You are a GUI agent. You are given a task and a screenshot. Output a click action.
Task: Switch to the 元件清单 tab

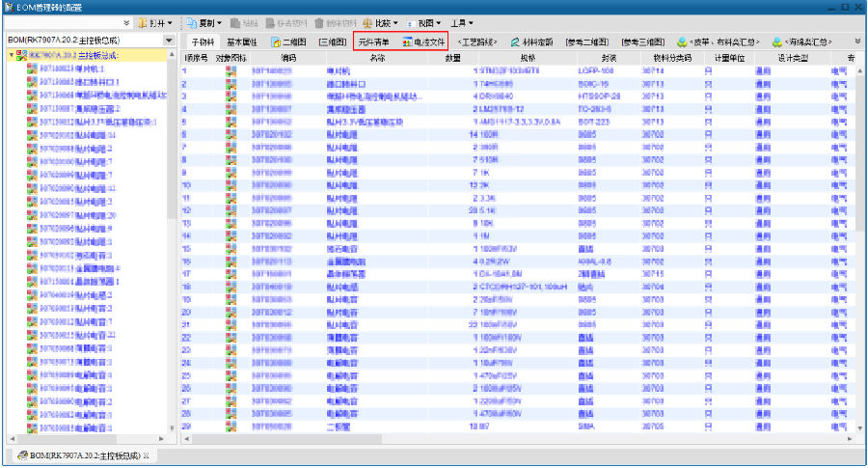coord(373,42)
